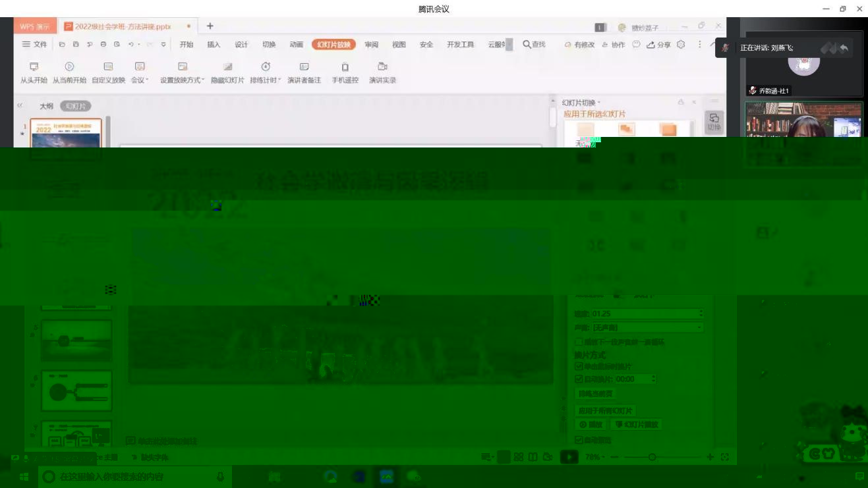868x488 pixels.
Task: Toggle 自动预览 auto preview checkbox
Action: (579, 440)
